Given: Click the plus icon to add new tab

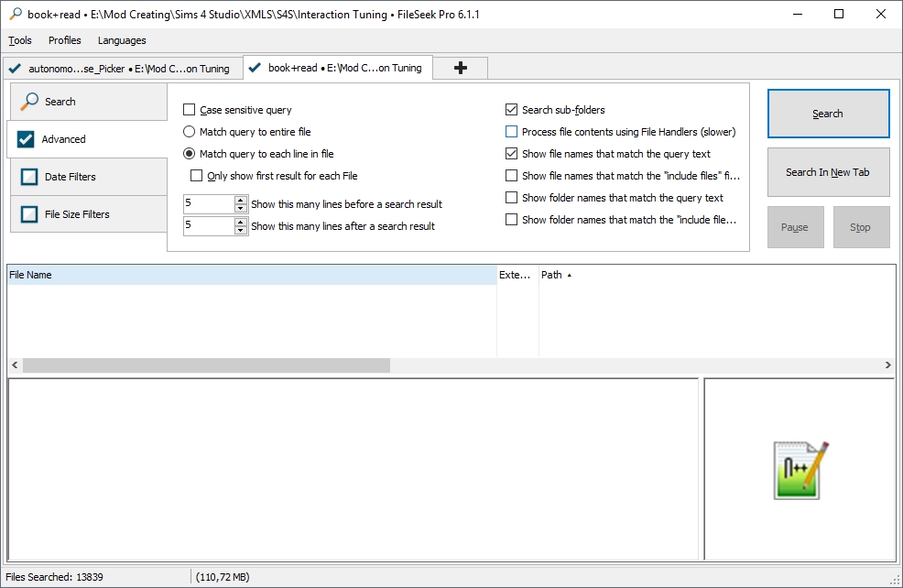Looking at the screenshot, I should [460, 68].
